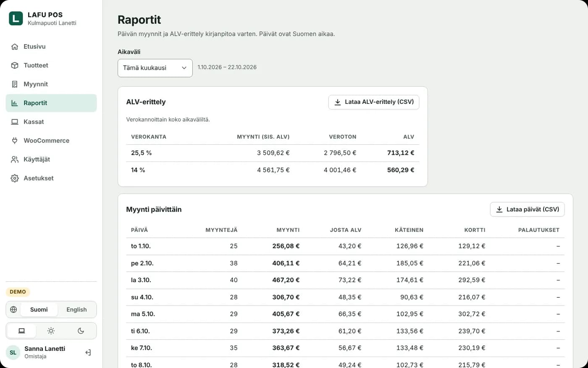Navigate to WooCommerce
This screenshot has width=588, height=368.
click(51, 140)
